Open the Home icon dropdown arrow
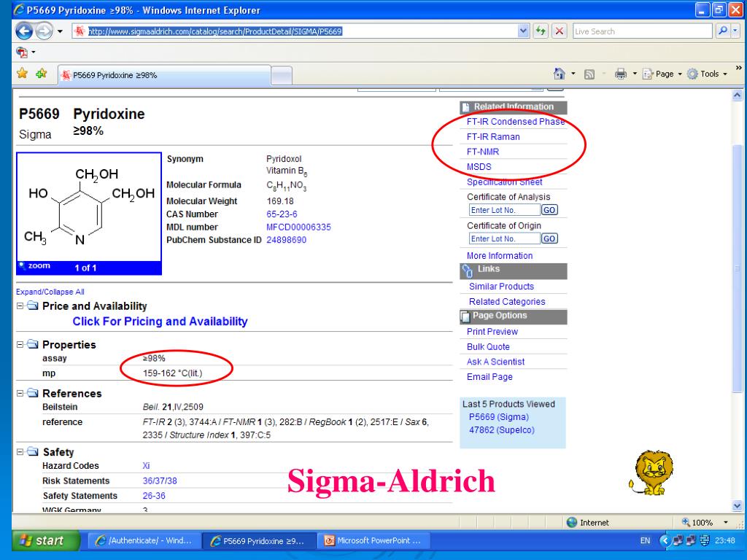 point(573,74)
